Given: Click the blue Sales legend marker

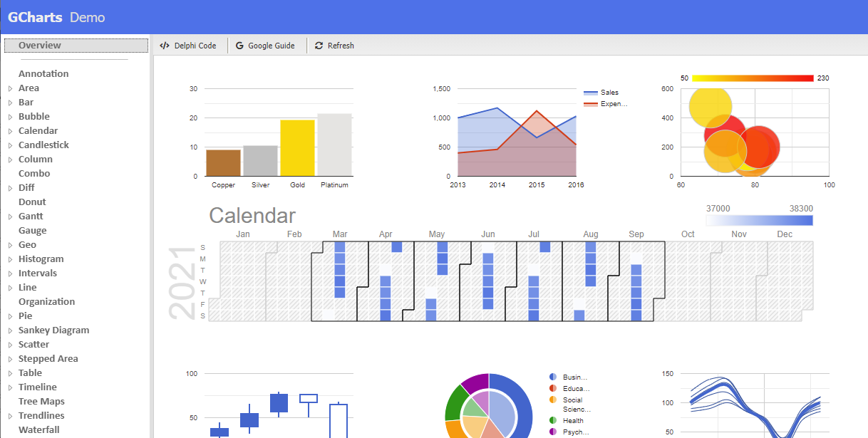Looking at the screenshot, I should click(591, 93).
